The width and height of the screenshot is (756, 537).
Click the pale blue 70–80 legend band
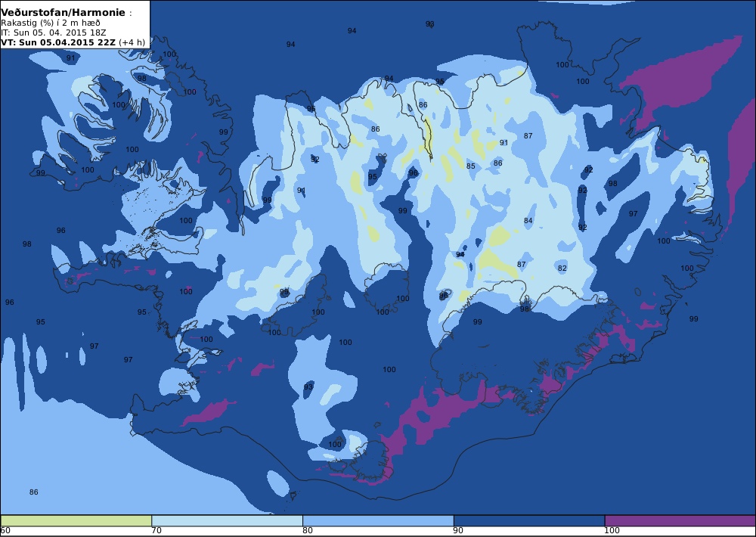(x=227, y=520)
